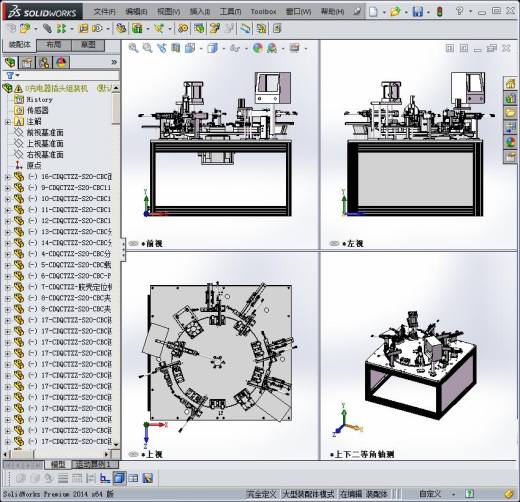520x502 pixels.
Task: Switch to the 草图 tab
Action: point(88,45)
